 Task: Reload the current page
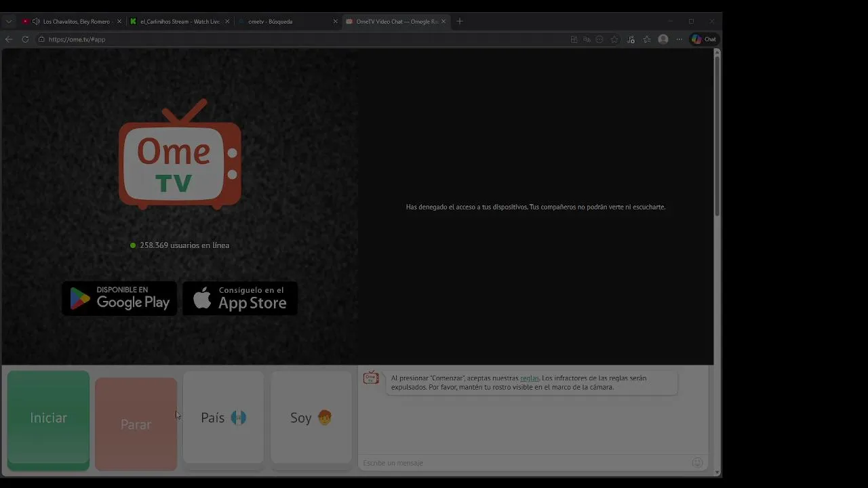point(25,39)
